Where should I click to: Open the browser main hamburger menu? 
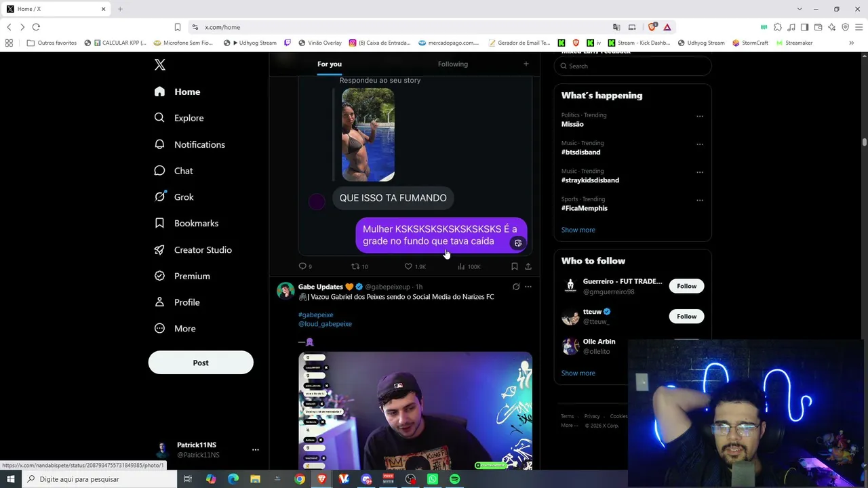[x=859, y=27]
